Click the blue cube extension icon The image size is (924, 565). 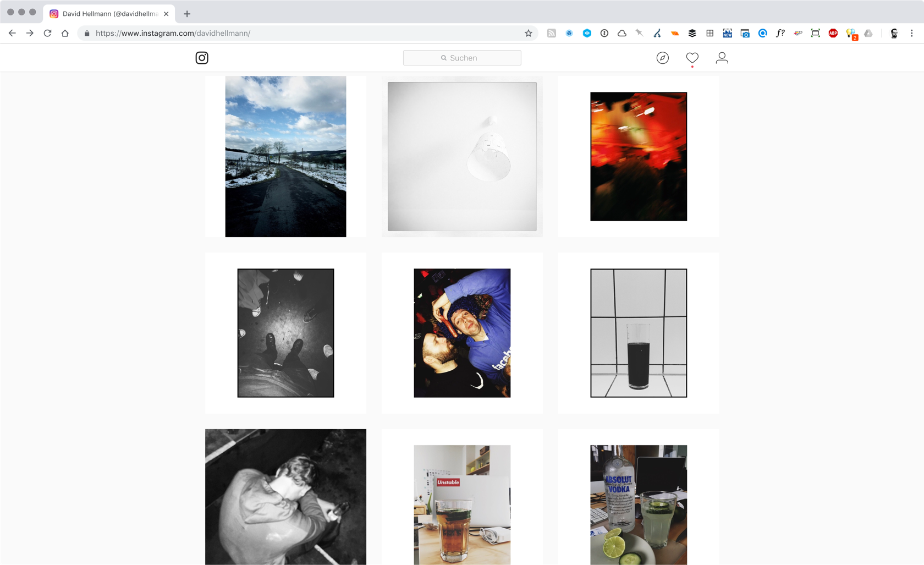tap(569, 33)
